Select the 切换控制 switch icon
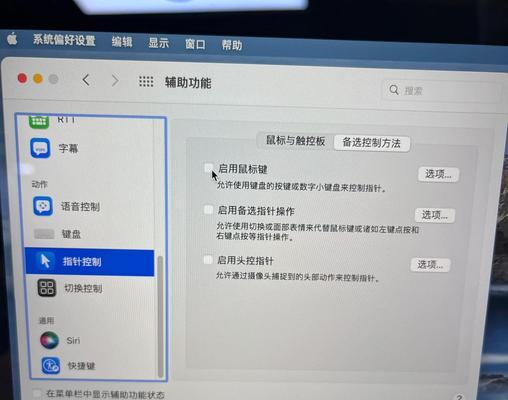This screenshot has width=508, height=400. point(47,288)
